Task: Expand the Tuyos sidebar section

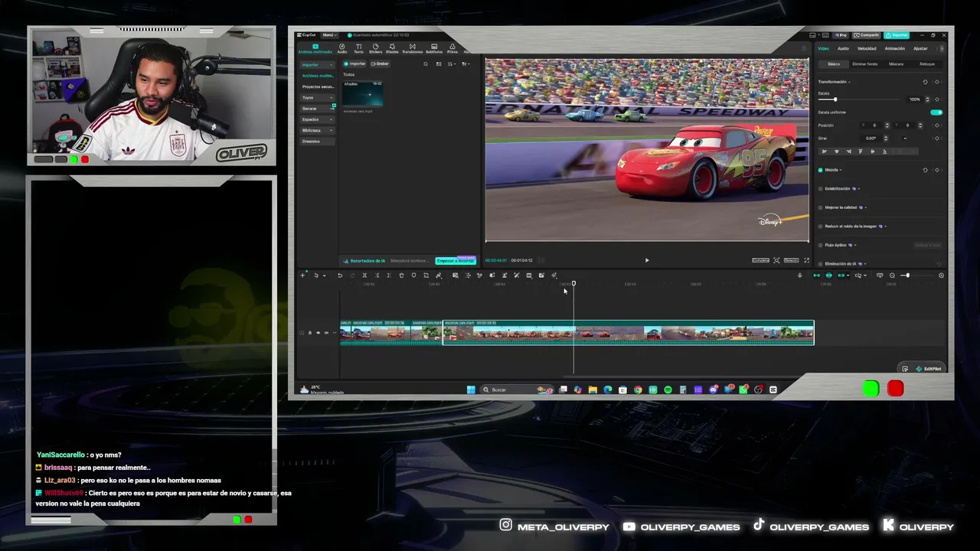Action: [317, 98]
